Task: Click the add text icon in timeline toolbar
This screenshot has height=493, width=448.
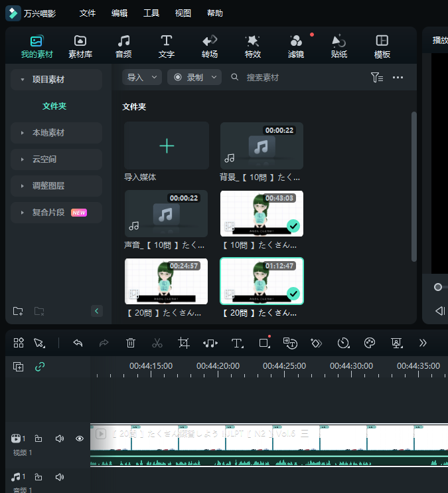Action: pos(237,343)
